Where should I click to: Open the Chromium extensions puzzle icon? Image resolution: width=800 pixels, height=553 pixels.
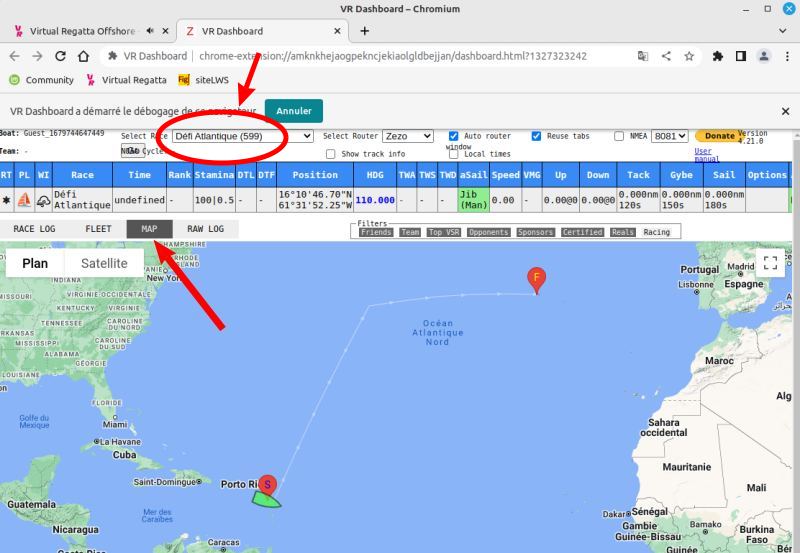tap(717, 56)
